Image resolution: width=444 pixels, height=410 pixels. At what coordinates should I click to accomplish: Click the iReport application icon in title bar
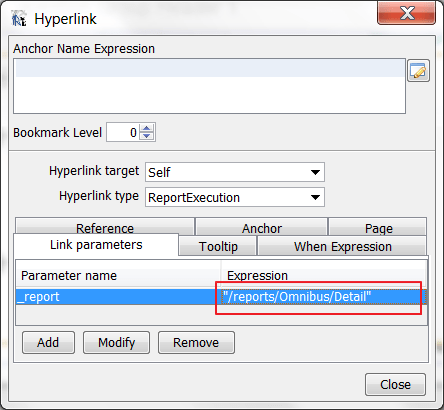coord(18,19)
